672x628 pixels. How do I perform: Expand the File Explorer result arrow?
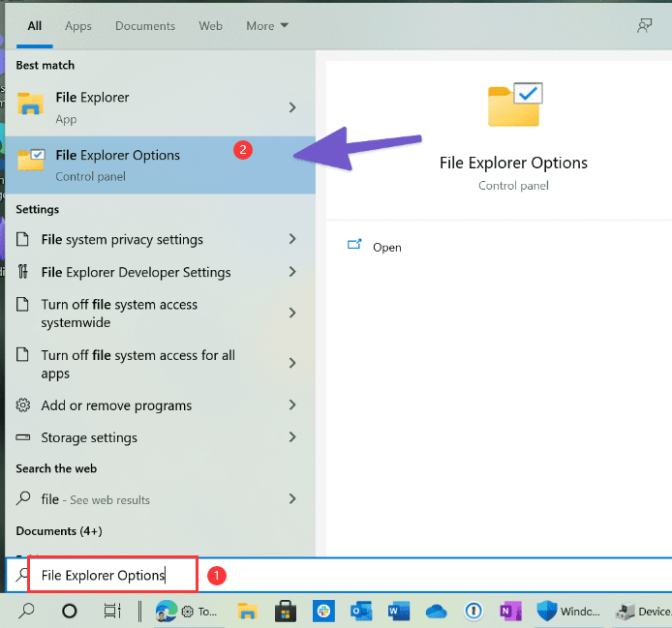[x=292, y=107]
